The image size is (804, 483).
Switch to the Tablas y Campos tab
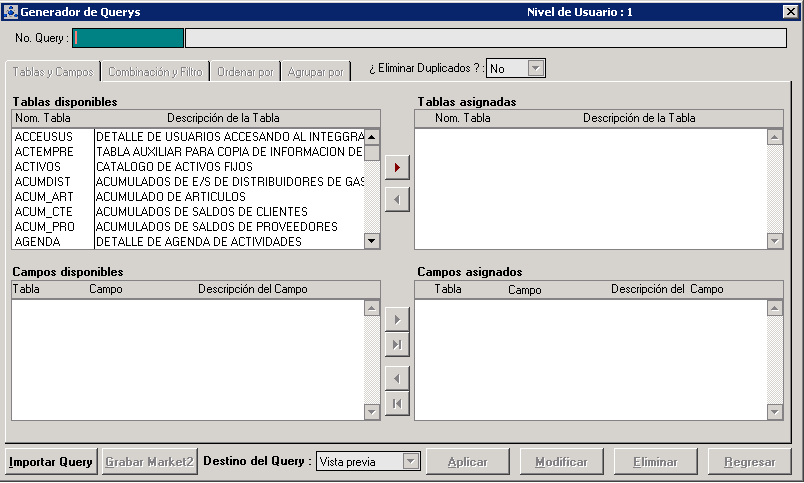(53, 72)
